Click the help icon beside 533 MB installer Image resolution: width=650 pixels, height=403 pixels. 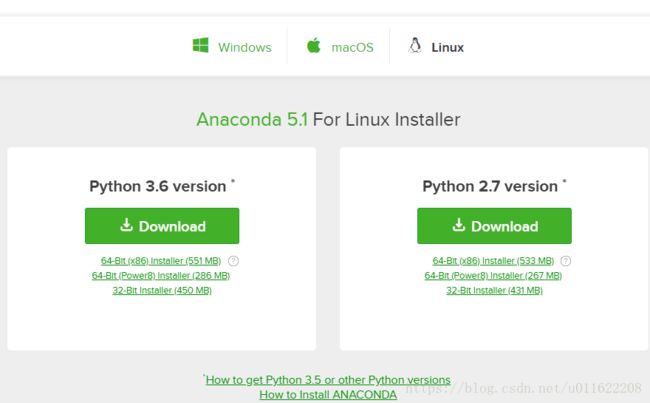click(x=565, y=261)
